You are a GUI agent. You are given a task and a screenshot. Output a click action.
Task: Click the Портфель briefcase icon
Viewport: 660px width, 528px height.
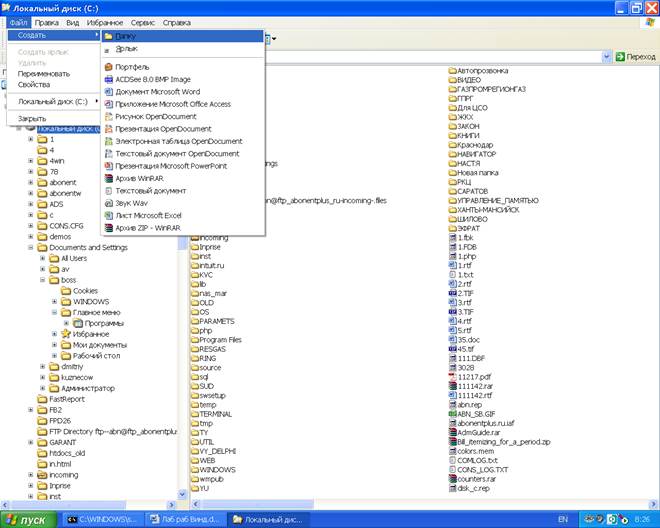[109, 67]
